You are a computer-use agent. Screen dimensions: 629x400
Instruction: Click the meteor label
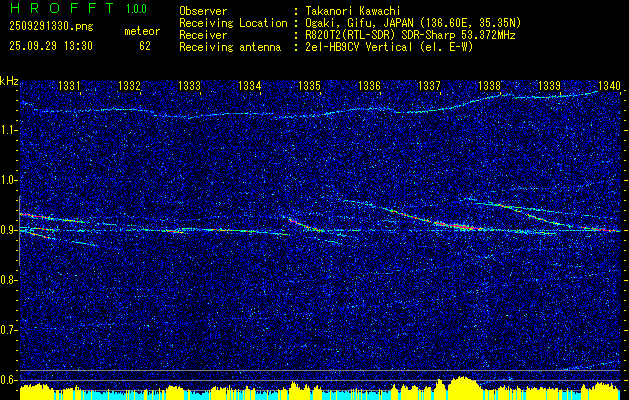(142, 31)
